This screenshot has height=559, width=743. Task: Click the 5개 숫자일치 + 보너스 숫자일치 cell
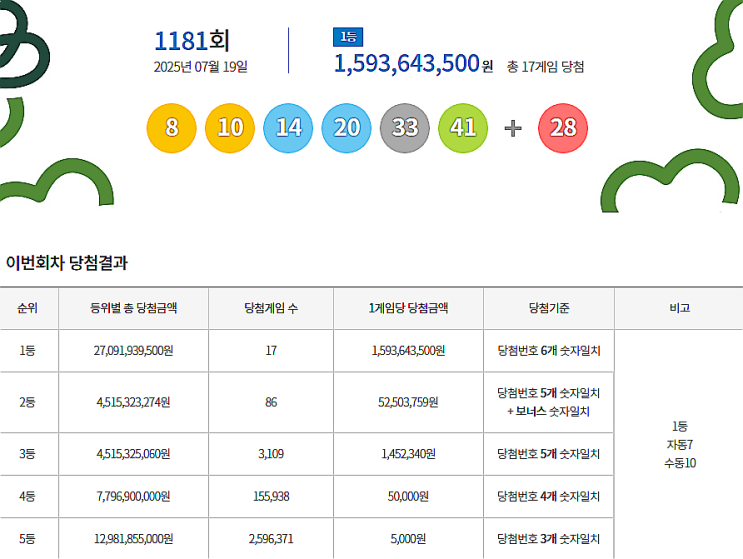549,402
